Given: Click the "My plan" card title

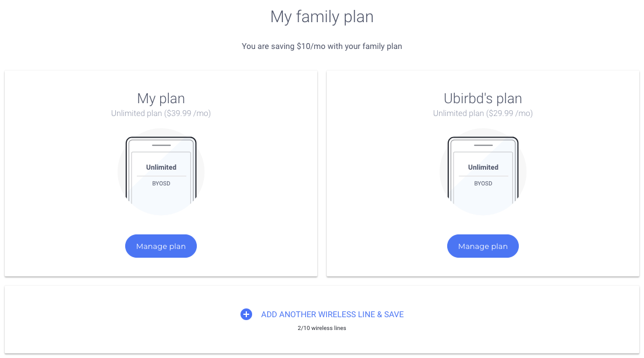Looking at the screenshot, I should [x=161, y=98].
